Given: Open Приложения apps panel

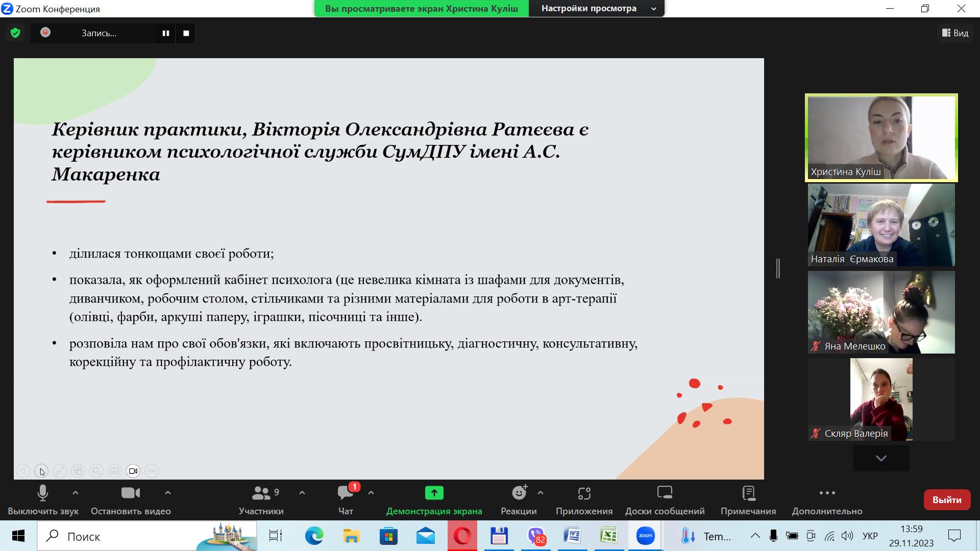Looking at the screenshot, I should (x=584, y=500).
